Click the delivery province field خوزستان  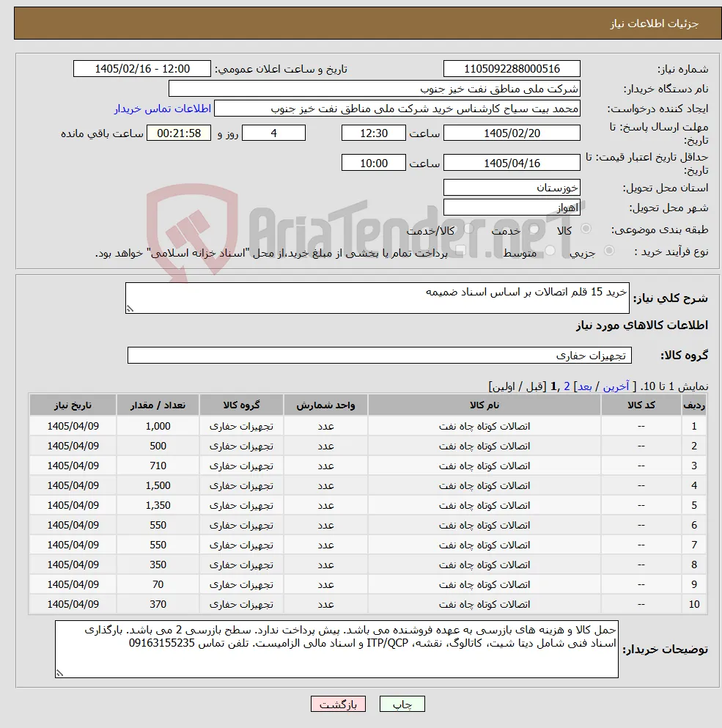pos(512,188)
